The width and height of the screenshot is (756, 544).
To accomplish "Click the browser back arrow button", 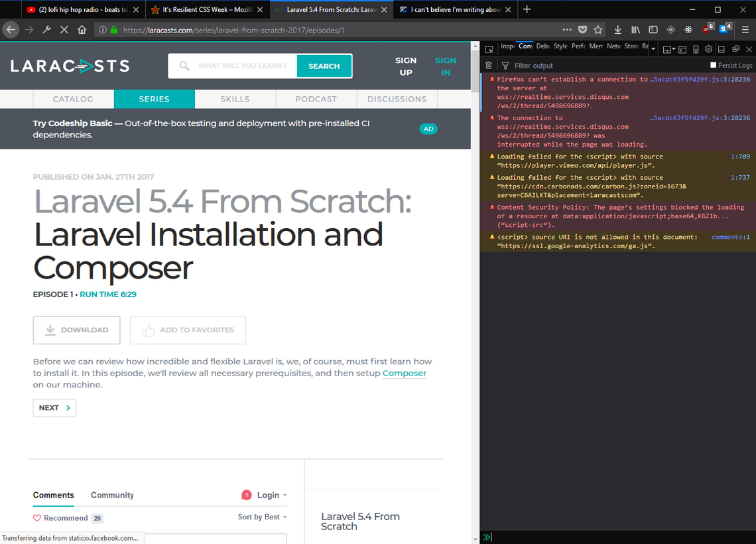I will coord(11,30).
